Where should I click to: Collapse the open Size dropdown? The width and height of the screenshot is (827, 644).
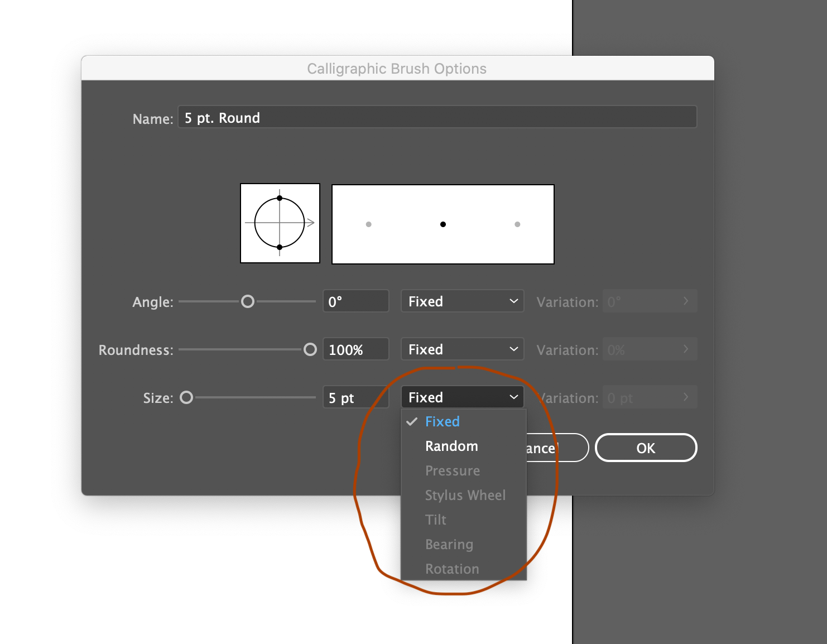coord(462,397)
